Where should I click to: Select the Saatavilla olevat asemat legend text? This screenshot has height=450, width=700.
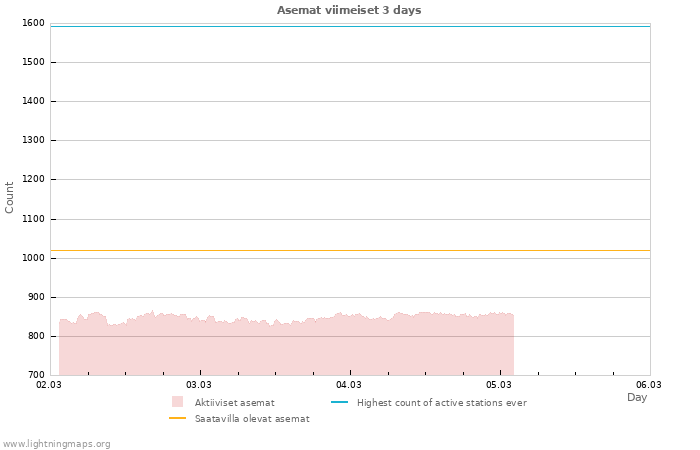click(252, 419)
